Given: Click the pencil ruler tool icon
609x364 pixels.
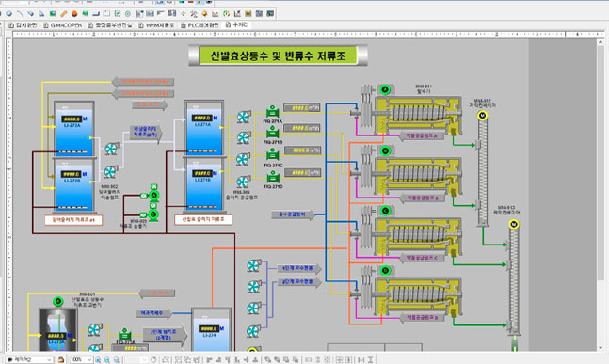Looking at the screenshot, I should pyautogui.click(x=64, y=14).
